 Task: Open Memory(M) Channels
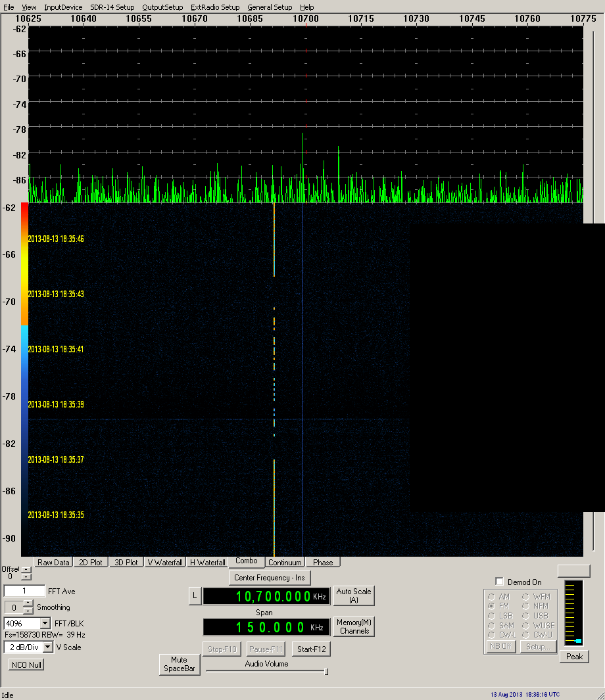(354, 626)
